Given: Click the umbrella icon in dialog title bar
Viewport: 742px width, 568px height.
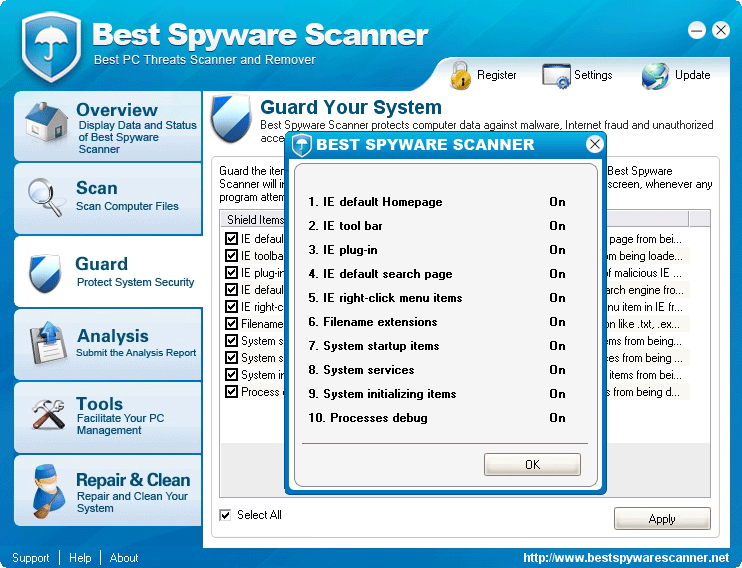Looking at the screenshot, I should [301, 145].
